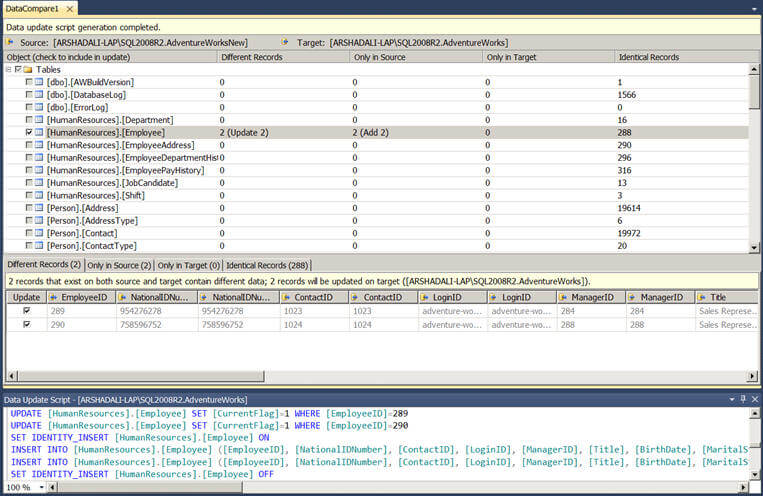
Task: Click table icon beside [HumanResources].[Shift]
Action: click(39, 195)
